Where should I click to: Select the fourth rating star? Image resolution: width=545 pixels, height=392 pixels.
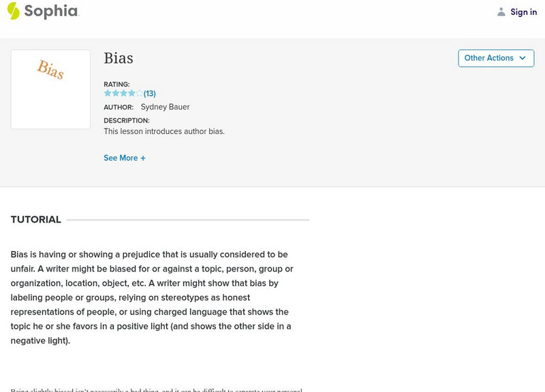(x=131, y=94)
